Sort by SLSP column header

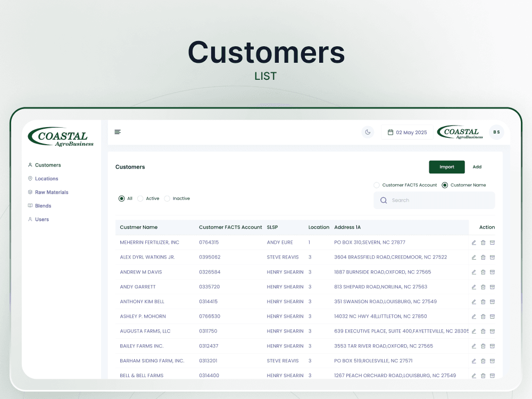pyautogui.click(x=272, y=227)
